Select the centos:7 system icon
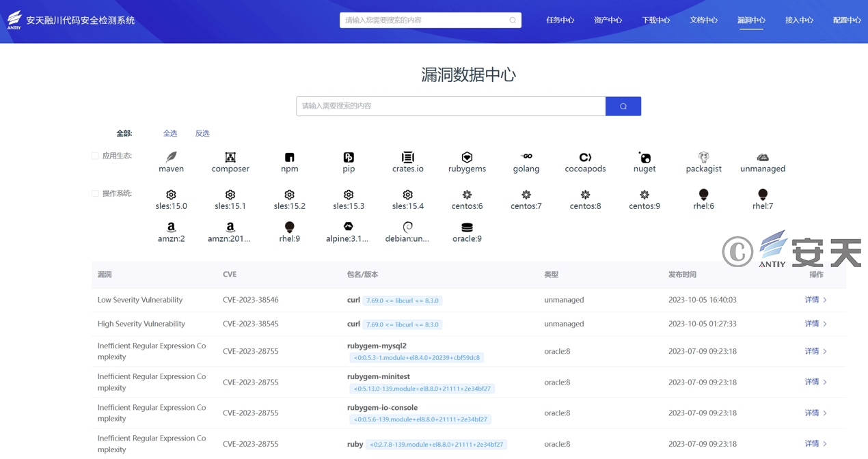Image resolution: width=868 pixels, height=459 pixels. [x=526, y=195]
